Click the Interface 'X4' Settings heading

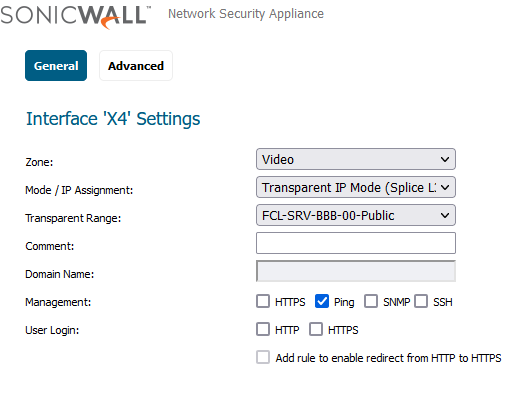pos(113,119)
